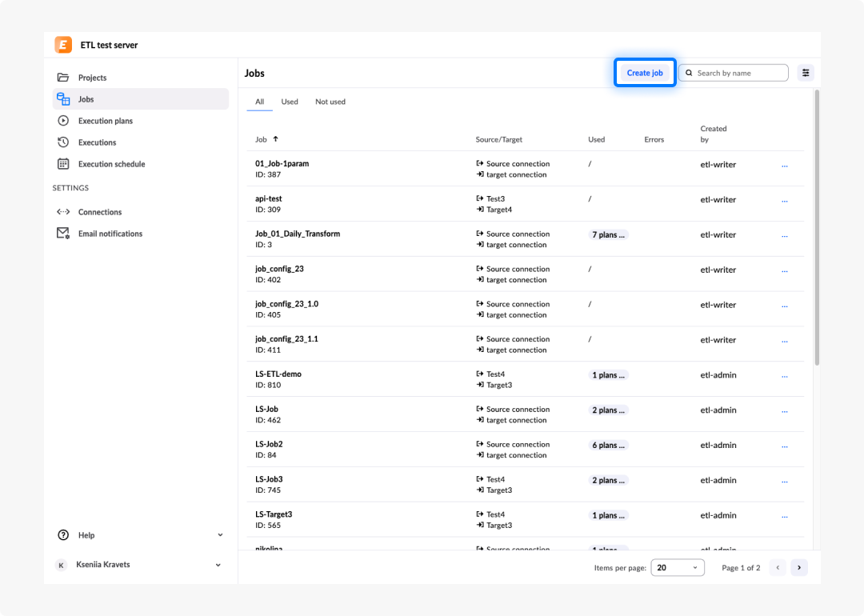Viewport: 864px width, 616px height.
Task: Expand the Kseniia Kravets user menu chevron
Action: pos(218,565)
